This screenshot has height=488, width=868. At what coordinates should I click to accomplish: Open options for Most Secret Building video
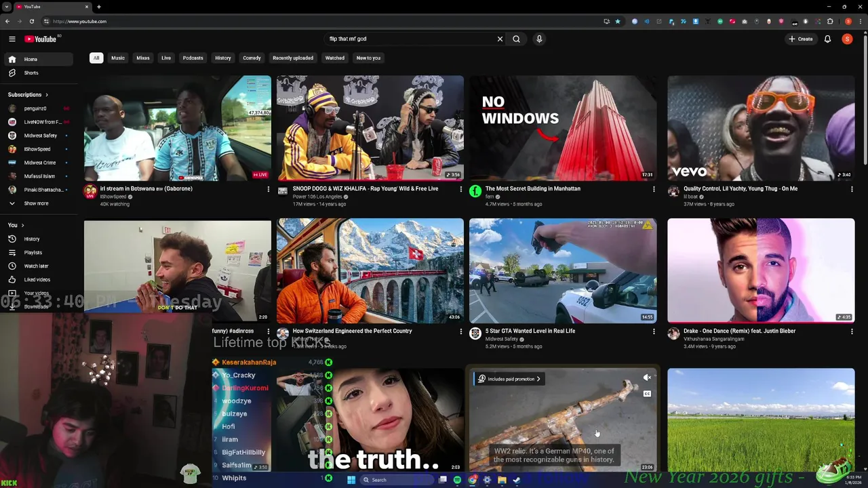coord(654,190)
